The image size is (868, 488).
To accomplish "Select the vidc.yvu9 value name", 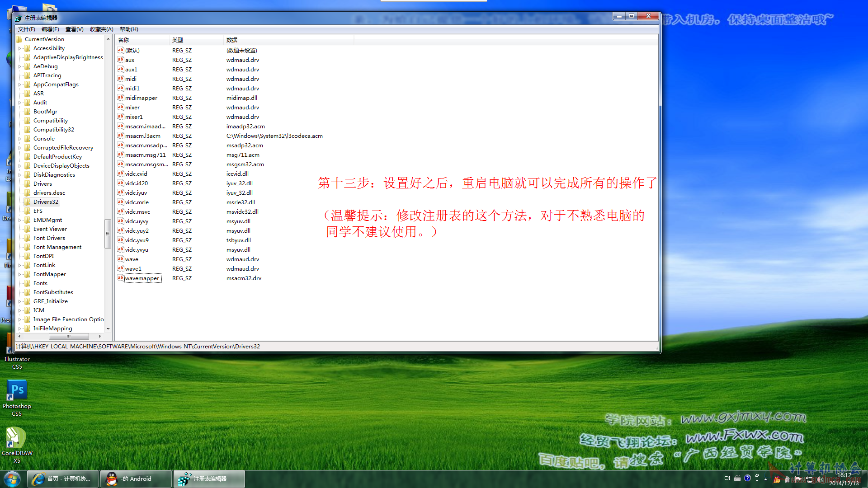I will (137, 240).
